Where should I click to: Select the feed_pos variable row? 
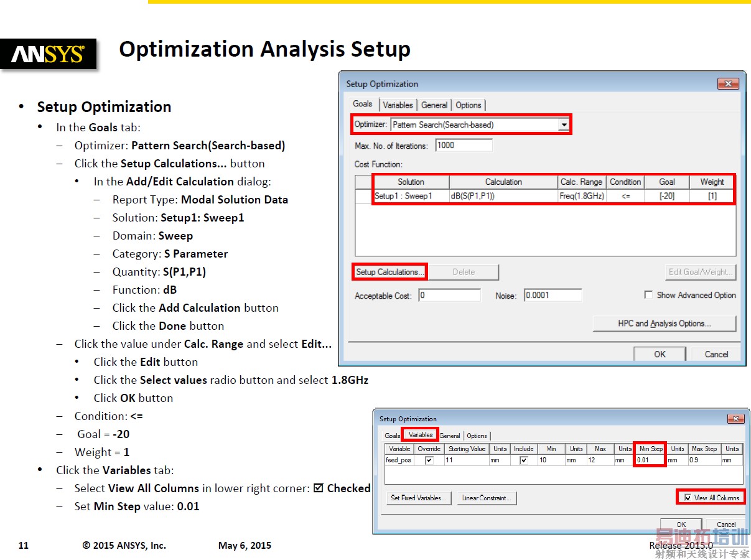[x=564, y=460]
